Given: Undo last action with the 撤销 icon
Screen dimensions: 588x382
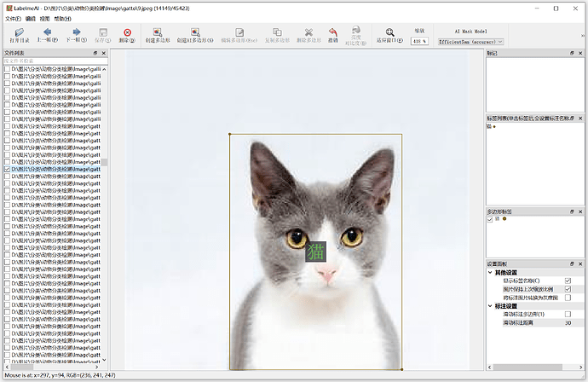Looking at the screenshot, I should pos(333,36).
